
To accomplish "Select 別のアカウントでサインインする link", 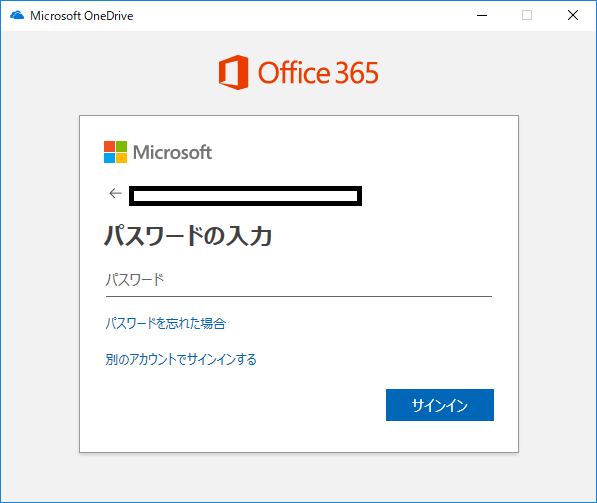I will tap(181, 359).
